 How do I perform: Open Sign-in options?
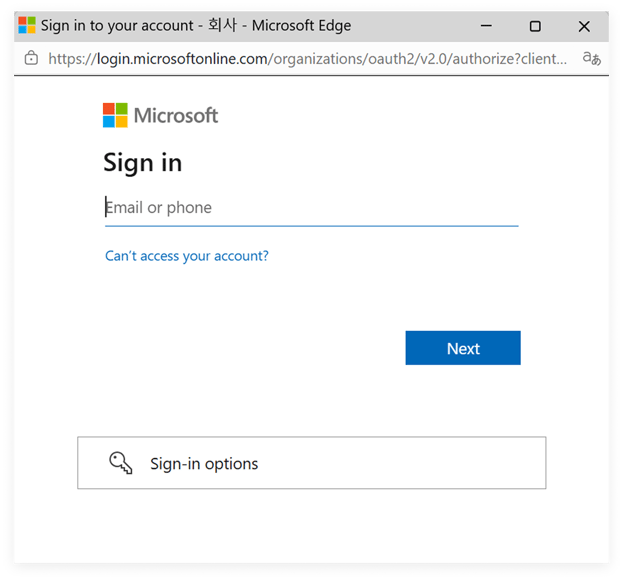[x=311, y=463]
